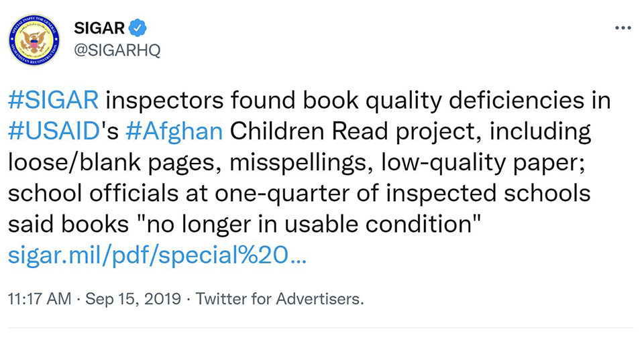Viewport: 644px width, 362px height.
Task: Select the #Afghan hashtag
Action: click(x=174, y=131)
